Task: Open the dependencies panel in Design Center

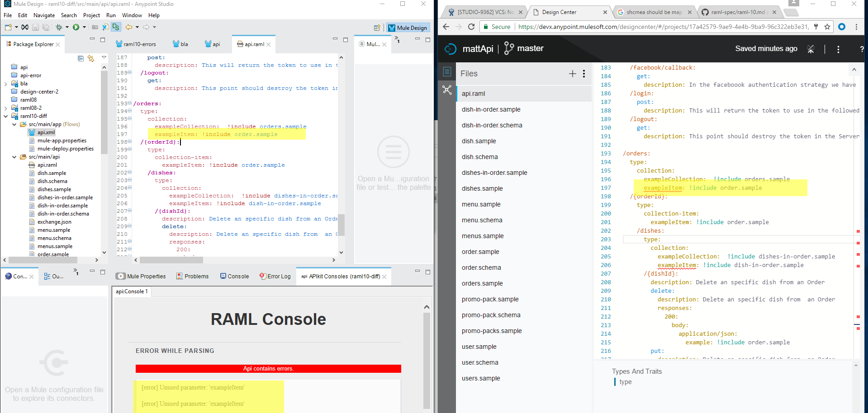Action: click(447, 90)
